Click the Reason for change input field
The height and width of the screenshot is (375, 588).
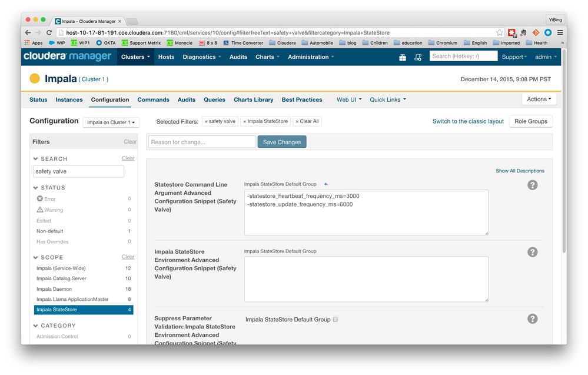[202, 142]
